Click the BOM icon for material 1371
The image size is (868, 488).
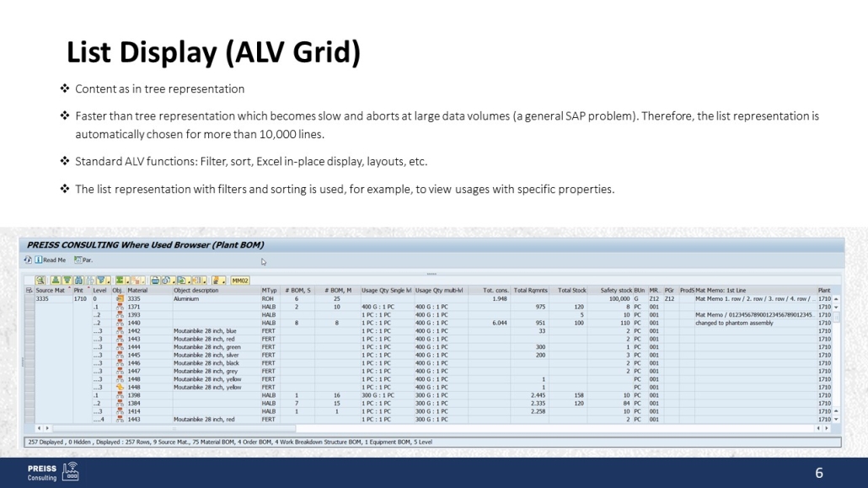pyautogui.click(x=120, y=307)
